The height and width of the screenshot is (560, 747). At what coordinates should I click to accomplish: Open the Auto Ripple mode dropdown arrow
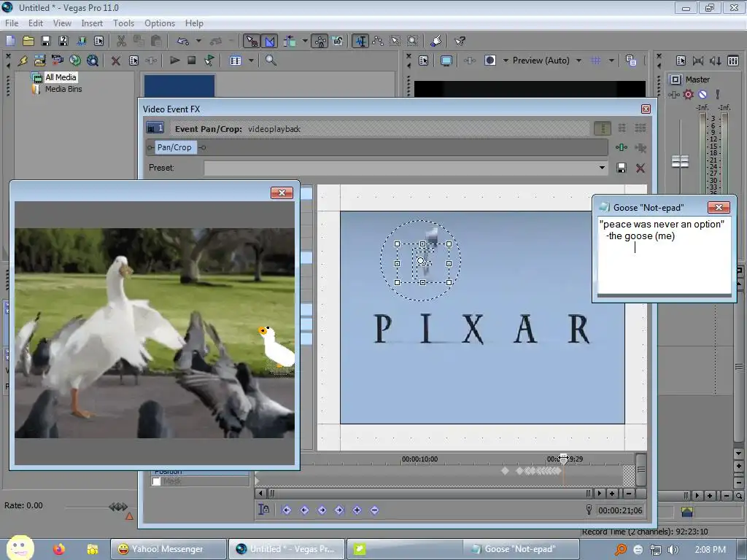(305, 41)
